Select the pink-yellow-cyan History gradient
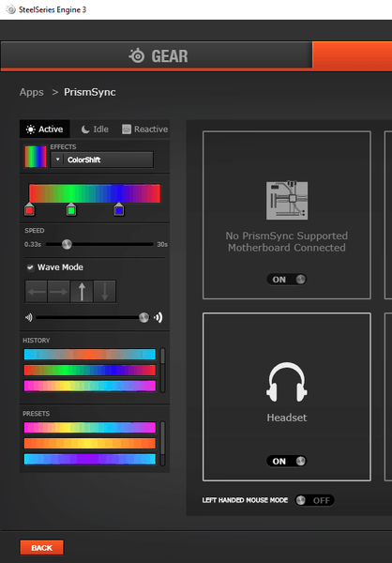 90,386
